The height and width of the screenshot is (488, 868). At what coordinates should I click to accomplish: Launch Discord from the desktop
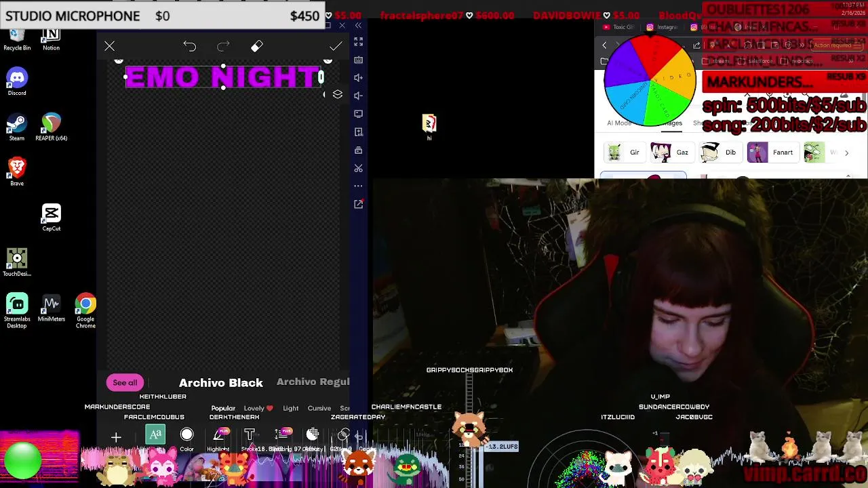pyautogui.click(x=17, y=81)
